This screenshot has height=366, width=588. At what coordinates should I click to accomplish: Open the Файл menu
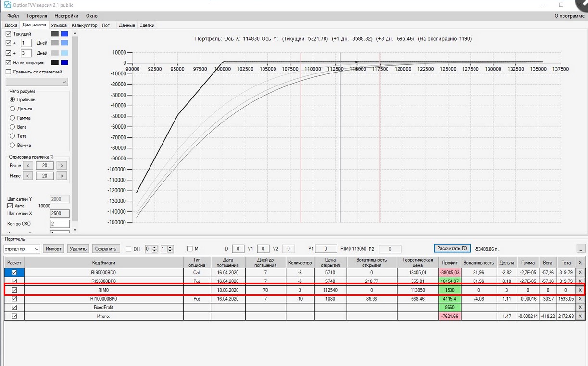[13, 16]
